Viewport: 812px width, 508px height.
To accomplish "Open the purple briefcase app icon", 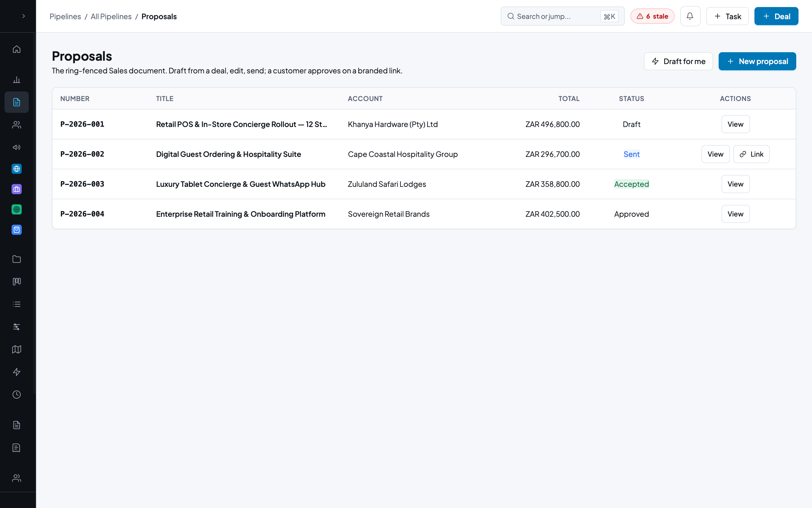I will coord(16,189).
